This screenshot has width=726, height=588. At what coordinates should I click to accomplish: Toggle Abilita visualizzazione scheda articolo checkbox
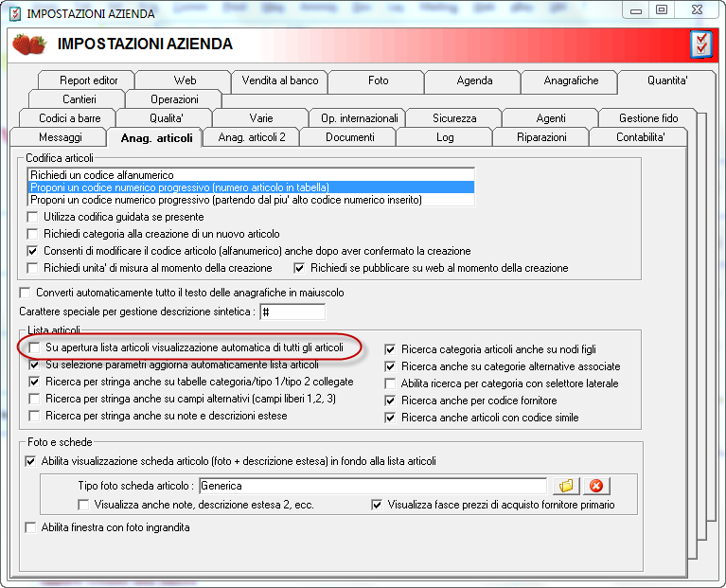tap(30, 461)
